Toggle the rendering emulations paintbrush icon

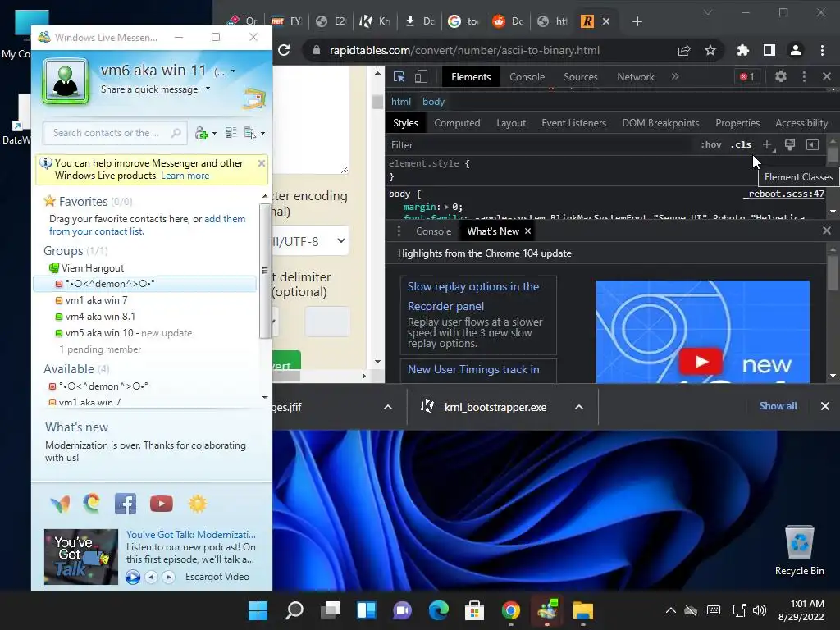click(x=790, y=144)
